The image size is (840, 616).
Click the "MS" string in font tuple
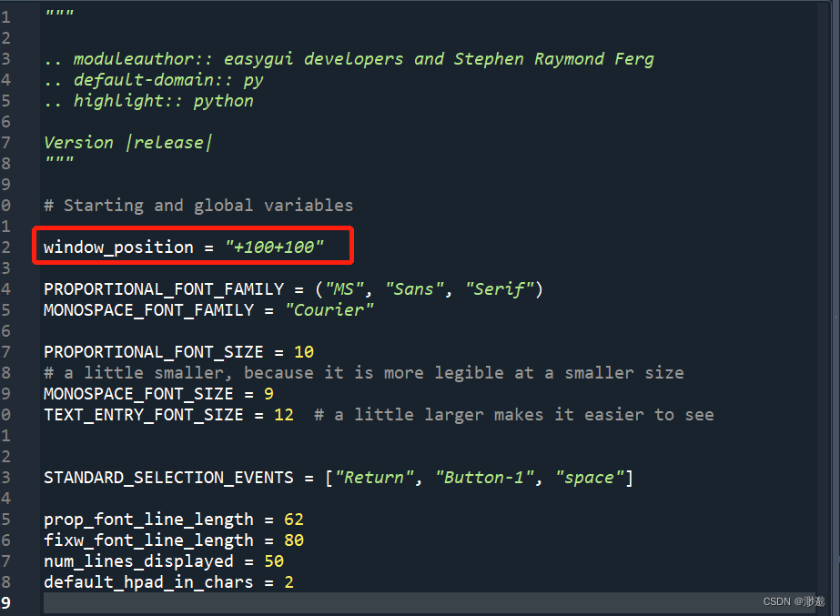point(345,289)
